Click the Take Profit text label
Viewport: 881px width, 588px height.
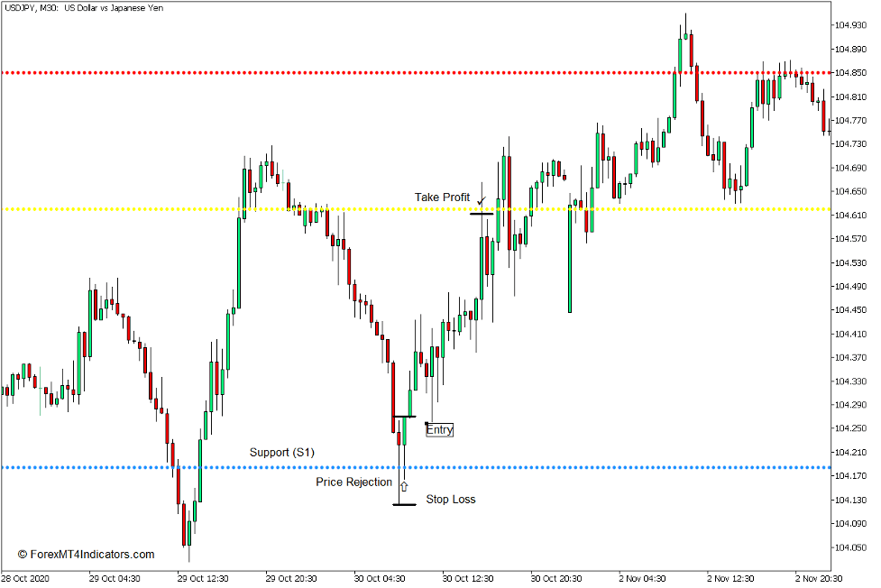point(440,198)
